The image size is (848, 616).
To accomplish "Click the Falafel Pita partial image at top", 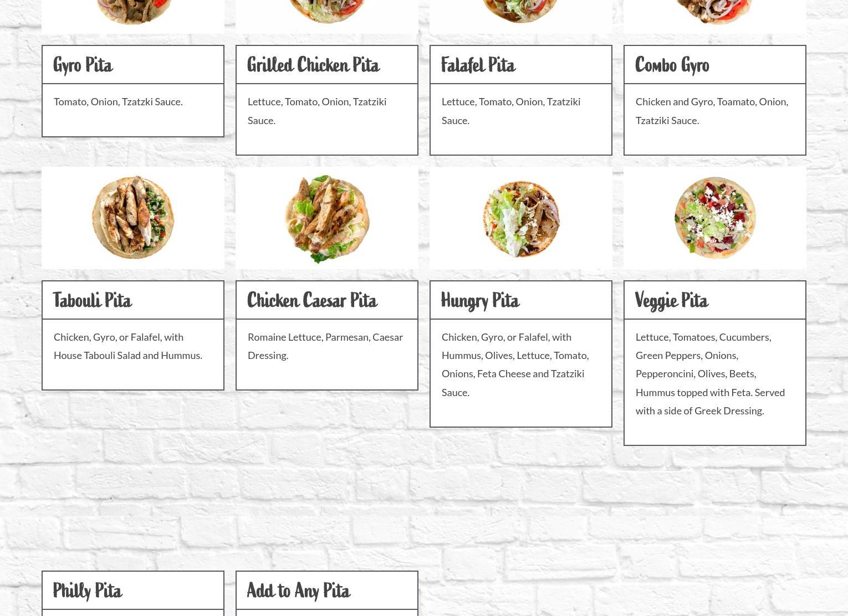I will (x=521, y=17).
